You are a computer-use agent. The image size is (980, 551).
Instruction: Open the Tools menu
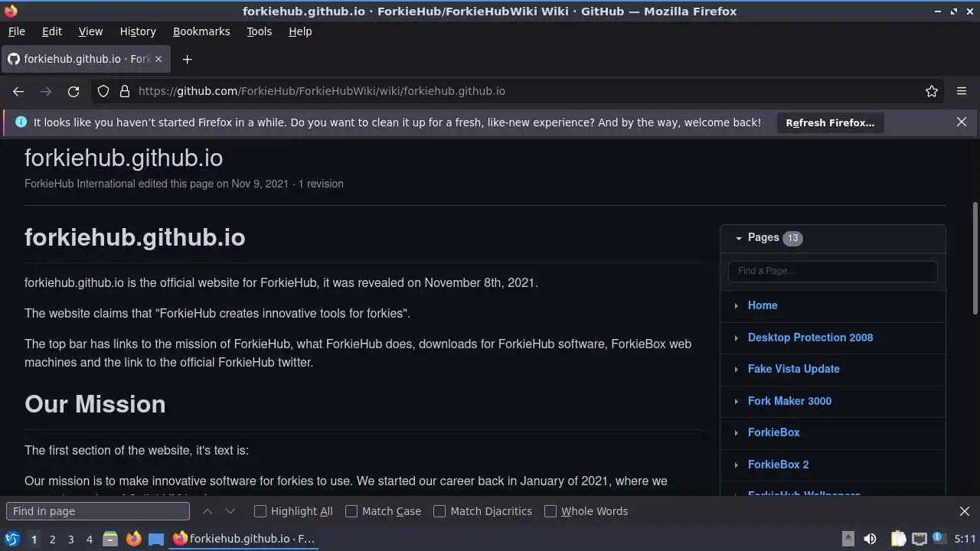[x=259, y=31]
